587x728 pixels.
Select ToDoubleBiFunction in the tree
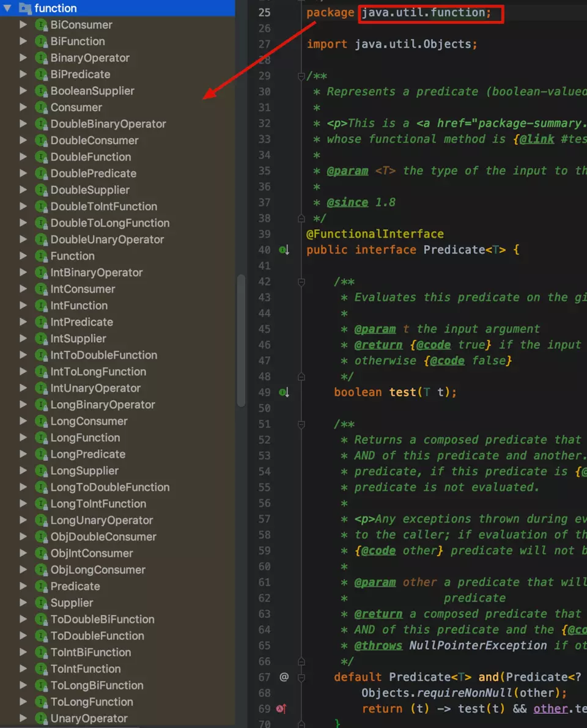(102, 619)
